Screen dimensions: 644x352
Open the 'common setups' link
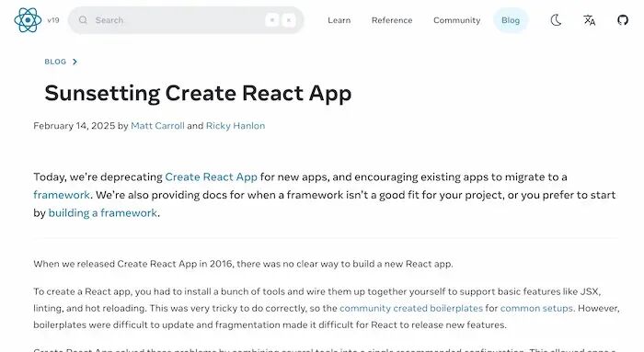point(536,308)
